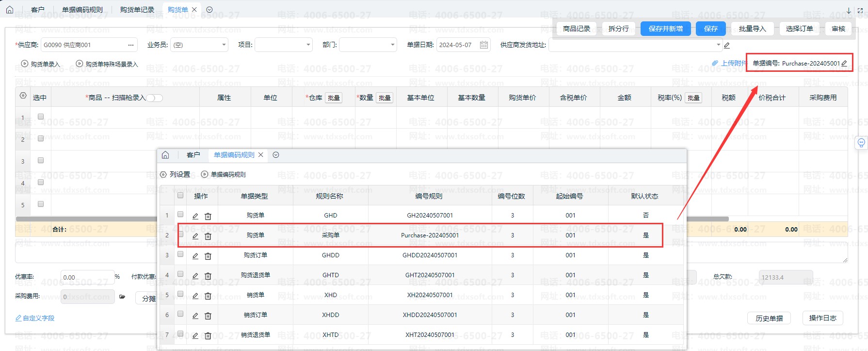Screen dimensions: 868x351
Task: Switch to the 单据编码规则 tab
Action: [82, 10]
